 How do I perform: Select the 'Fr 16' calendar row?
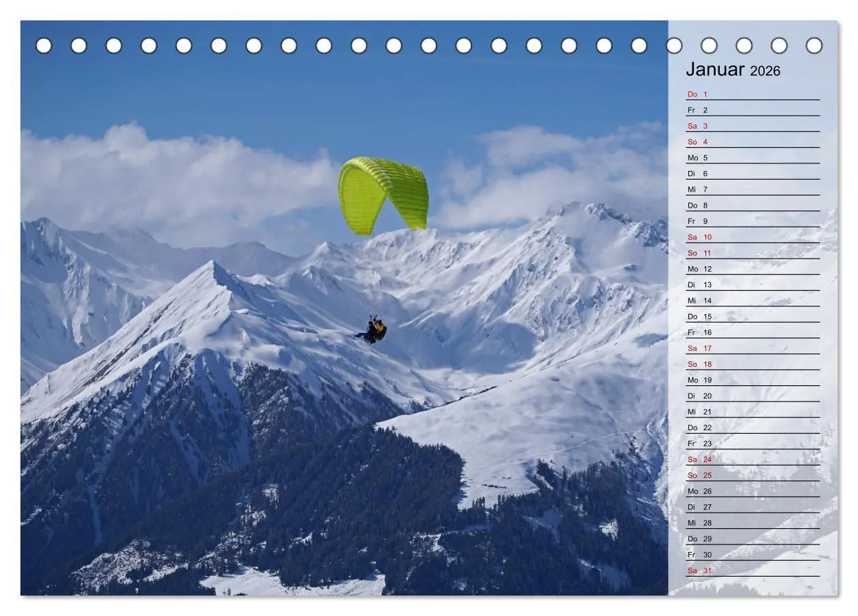[x=752, y=332]
